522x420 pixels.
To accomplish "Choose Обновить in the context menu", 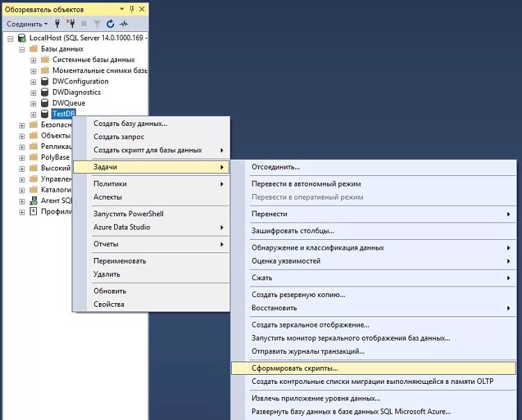I will (151, 291).
